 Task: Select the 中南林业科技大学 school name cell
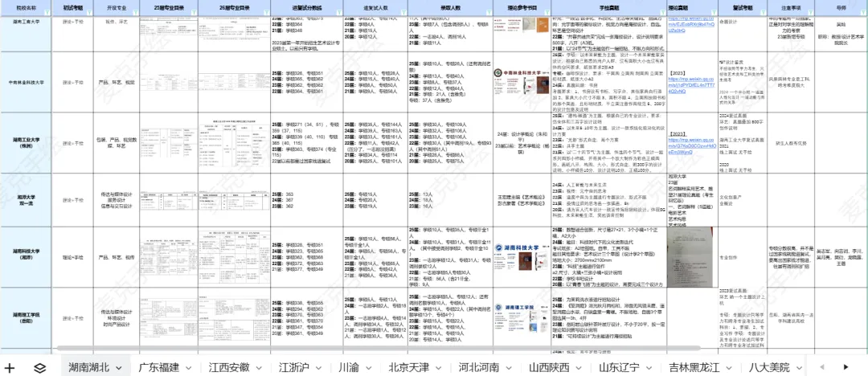coord(26,82)
